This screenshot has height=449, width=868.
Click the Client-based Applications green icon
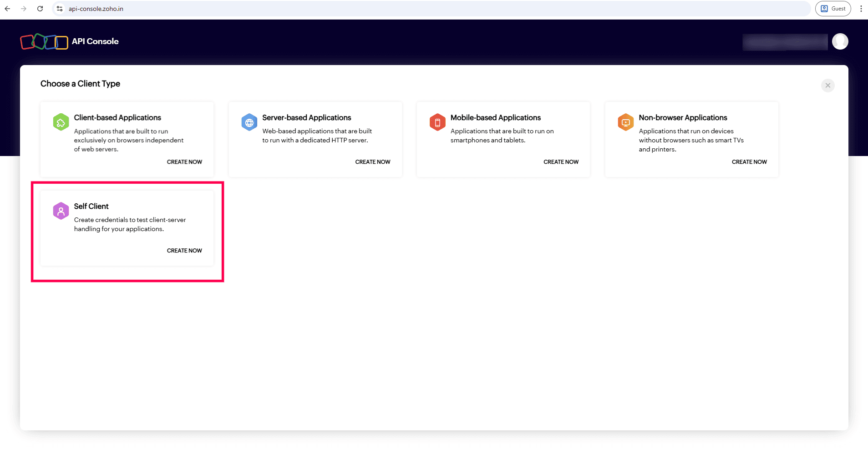tap(61, 122)
